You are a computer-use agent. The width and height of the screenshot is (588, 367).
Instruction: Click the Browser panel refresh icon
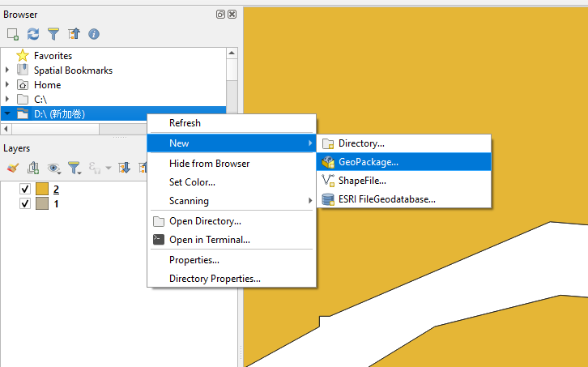(33, 34)
